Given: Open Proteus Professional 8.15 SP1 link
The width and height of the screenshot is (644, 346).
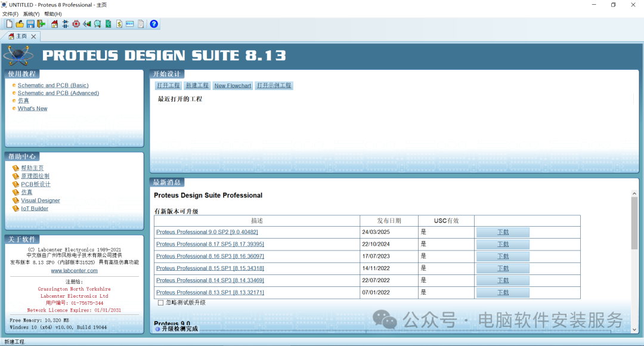Looking at the screenshot, I should coord(210,268).
